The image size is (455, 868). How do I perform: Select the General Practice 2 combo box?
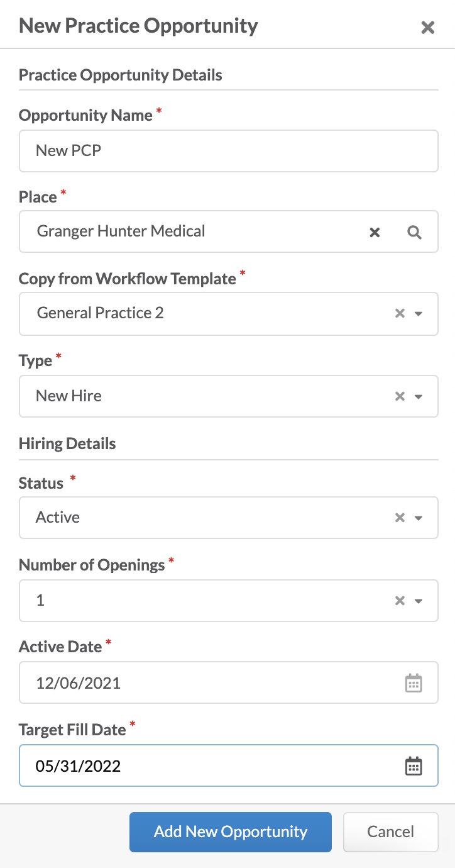point(229,313)
